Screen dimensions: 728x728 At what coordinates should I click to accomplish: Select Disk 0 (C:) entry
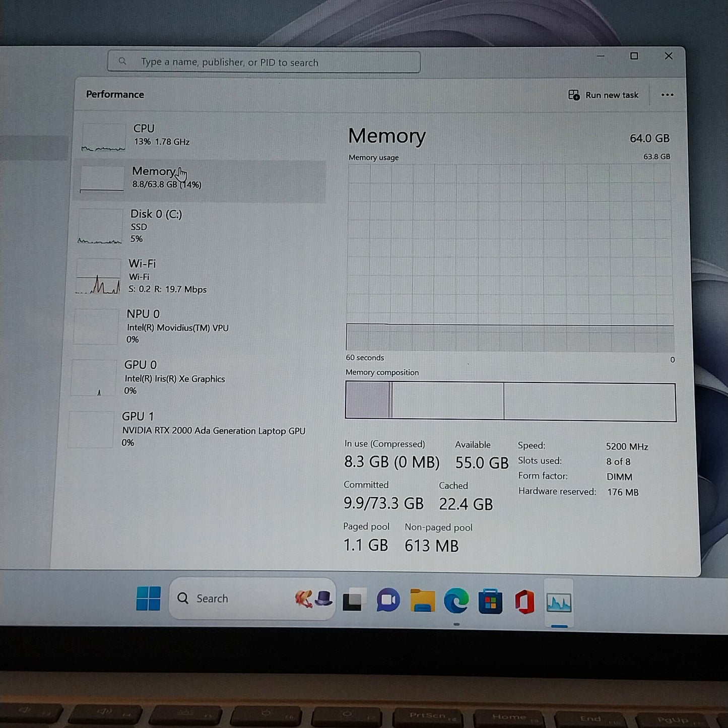[200, 226]
